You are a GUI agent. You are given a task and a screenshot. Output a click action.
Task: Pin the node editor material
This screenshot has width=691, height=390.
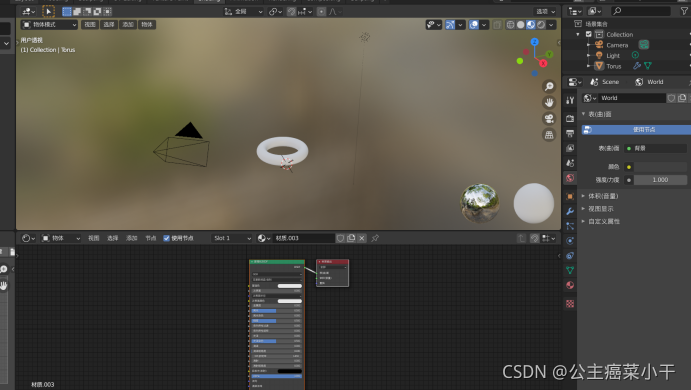(375, 238)
